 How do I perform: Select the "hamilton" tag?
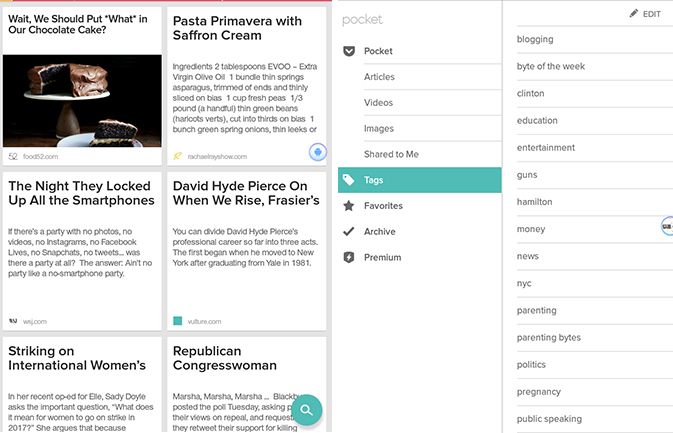pyautogui.click(x=535, y=202)
